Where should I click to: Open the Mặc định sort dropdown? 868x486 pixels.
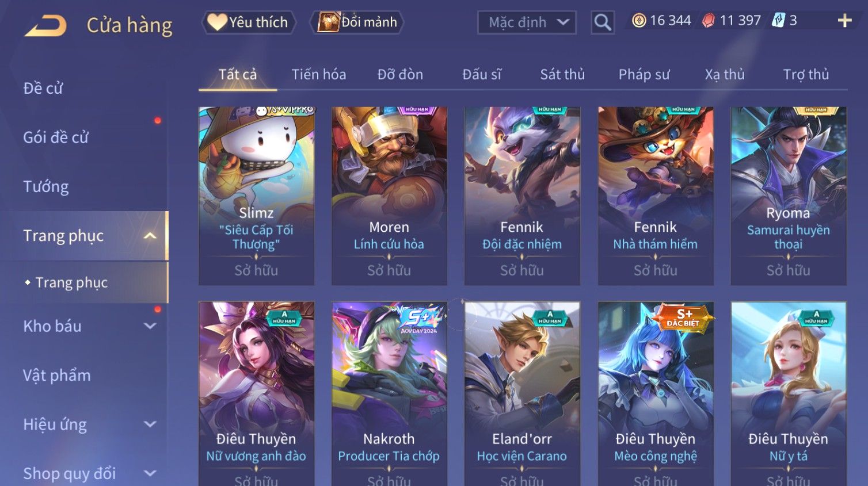pos(527,22)
